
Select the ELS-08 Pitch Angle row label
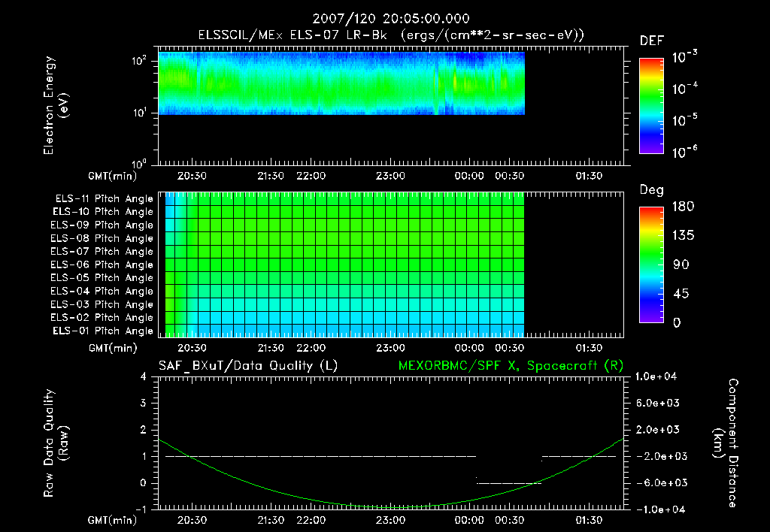click(x=102, y=238)
